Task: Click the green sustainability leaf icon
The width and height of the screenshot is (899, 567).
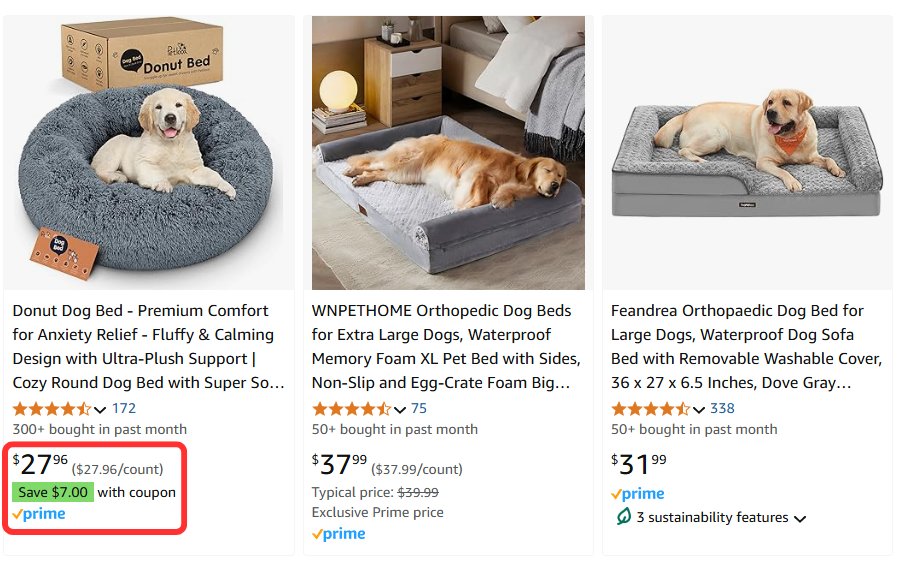Action: click(x=623, y=517)
